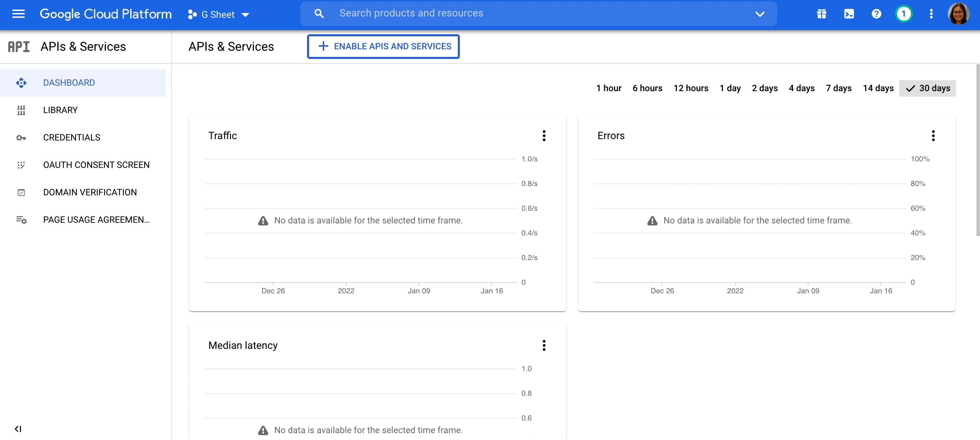The width and height of the screenshot is (980, 440).
Task: Open the hamburger navigation menu
Action: pos(18,14)
